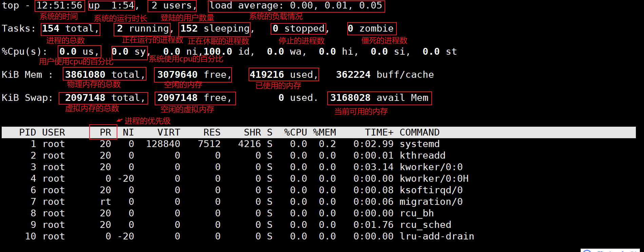Click the '419216 used' memory box
Image resolution: width=644 pixels, height=252 pixels.
[284, 75]
